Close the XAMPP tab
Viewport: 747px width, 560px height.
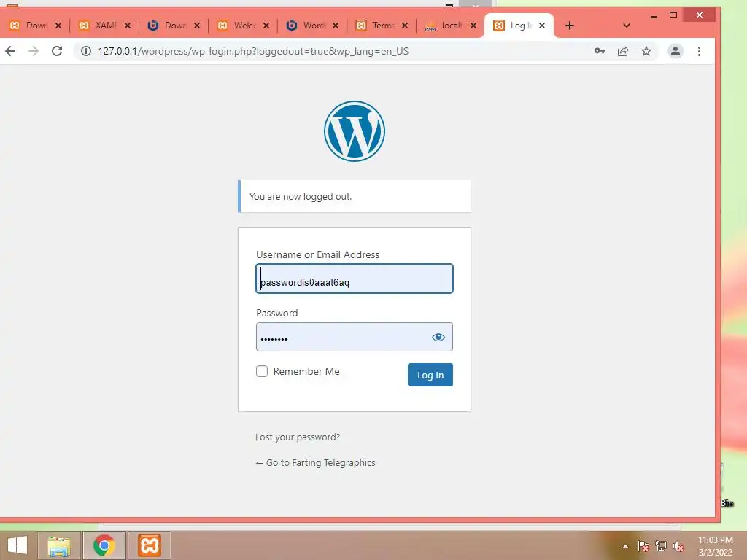(x=128, y=26)
